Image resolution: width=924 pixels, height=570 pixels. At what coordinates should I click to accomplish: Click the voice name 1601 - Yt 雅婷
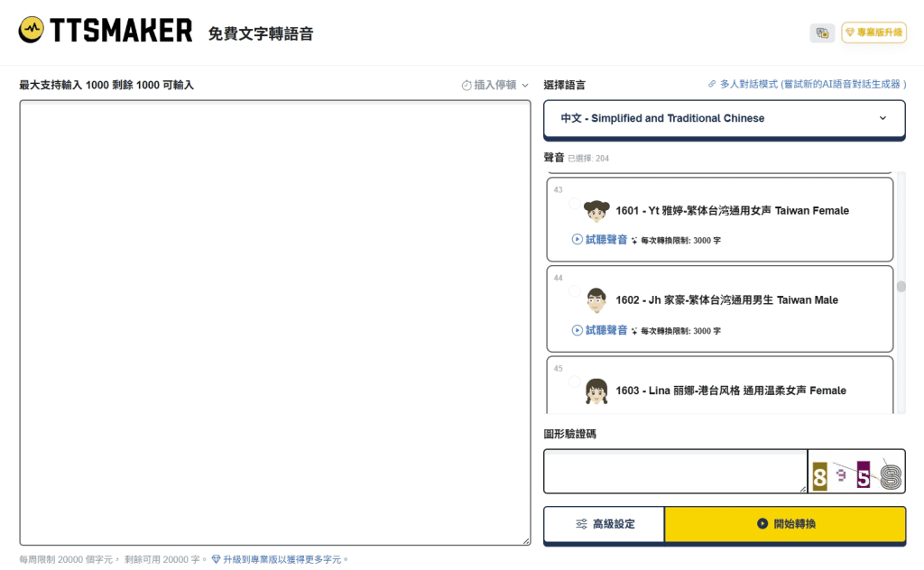[733, 211]
